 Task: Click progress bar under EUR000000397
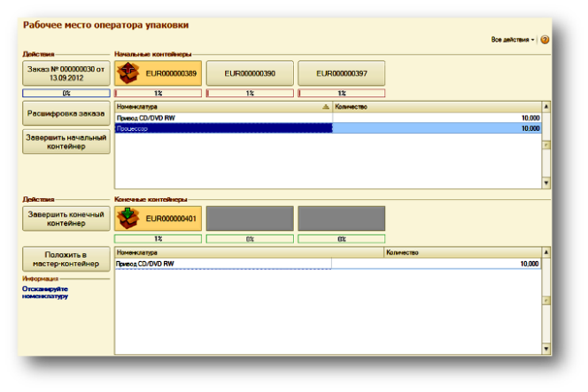[x=341, y=93]
